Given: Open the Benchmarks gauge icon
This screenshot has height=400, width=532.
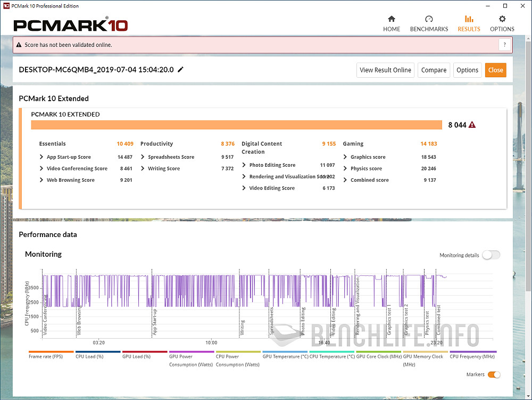Looking at the screenshot, I should click(x=429, y=19).
